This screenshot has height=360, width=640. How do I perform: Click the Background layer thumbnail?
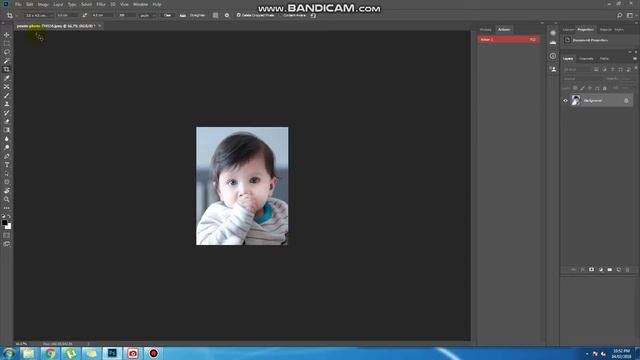[576, 100]
